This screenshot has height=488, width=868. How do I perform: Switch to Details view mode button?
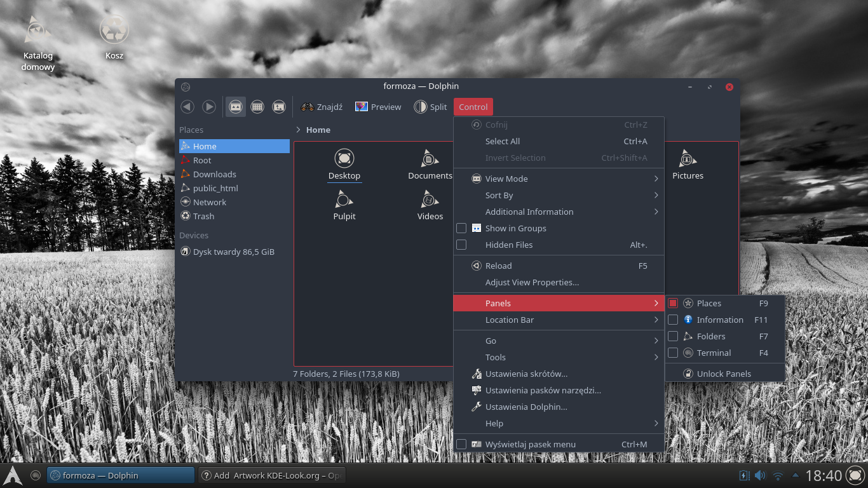click(x=279, y=107)
